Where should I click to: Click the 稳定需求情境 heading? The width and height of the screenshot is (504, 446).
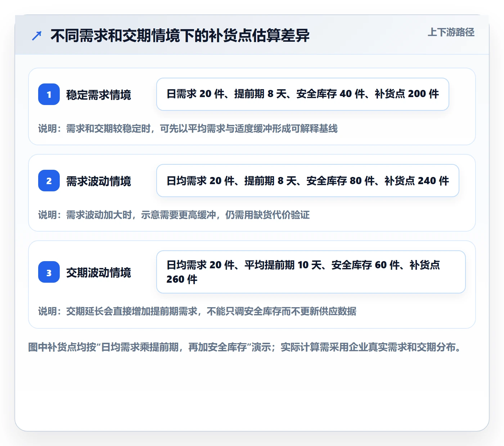99,95
